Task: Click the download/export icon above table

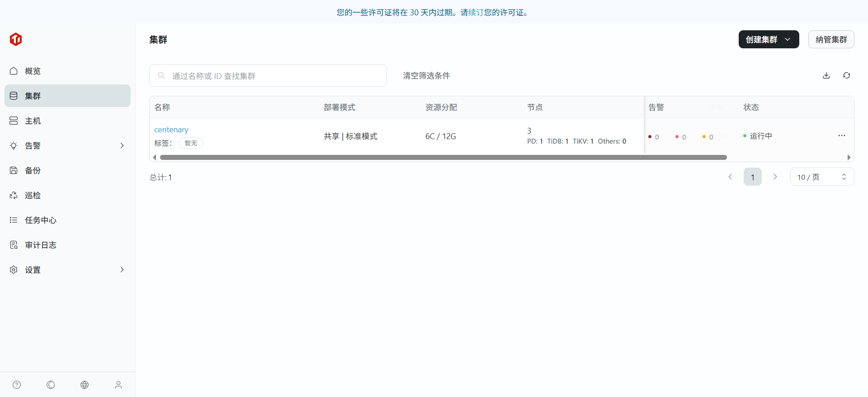Action: 826,75
